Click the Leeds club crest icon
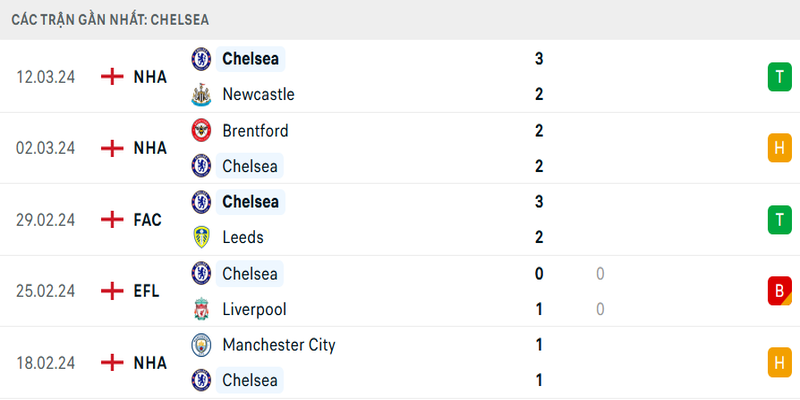The width and height of the screenshot is (800, 400). pyautogui.click(x=201, y=237)
